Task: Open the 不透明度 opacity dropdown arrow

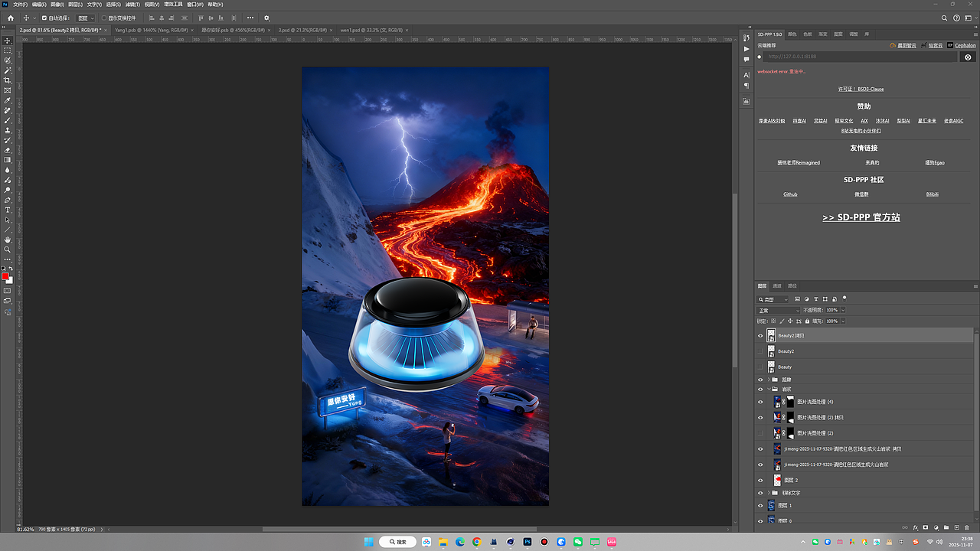Action: point(843,310)
